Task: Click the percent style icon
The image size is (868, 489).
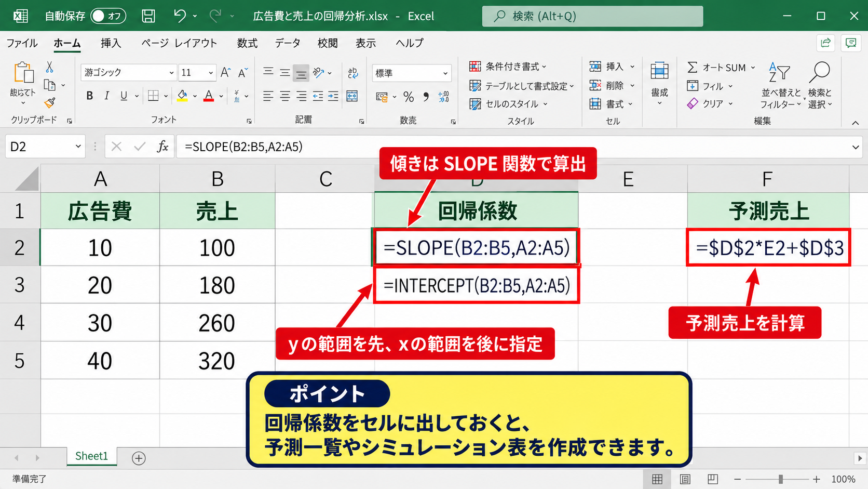Action: [x=409, y=97]
